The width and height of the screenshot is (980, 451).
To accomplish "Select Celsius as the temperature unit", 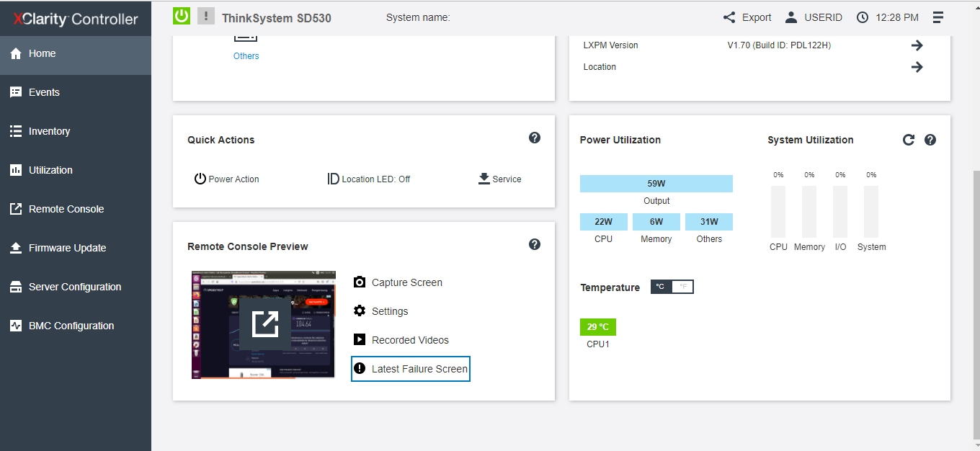I will click(661, 286).
